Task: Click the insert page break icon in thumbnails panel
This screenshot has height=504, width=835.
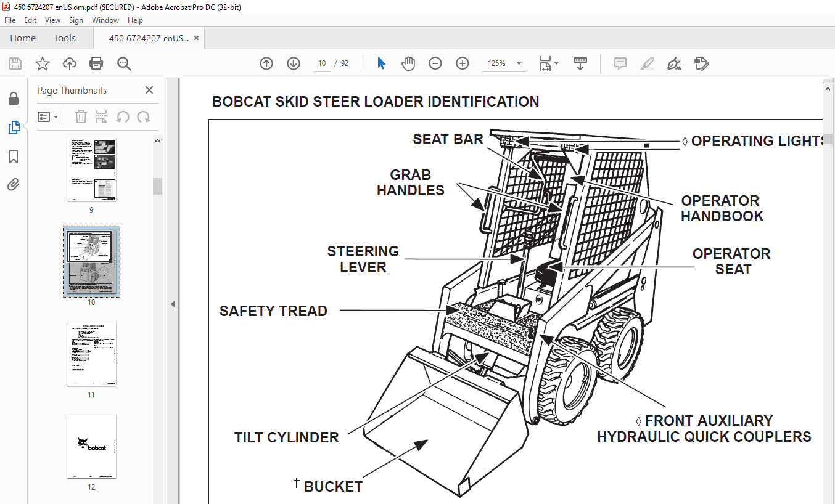Action: 102,116
